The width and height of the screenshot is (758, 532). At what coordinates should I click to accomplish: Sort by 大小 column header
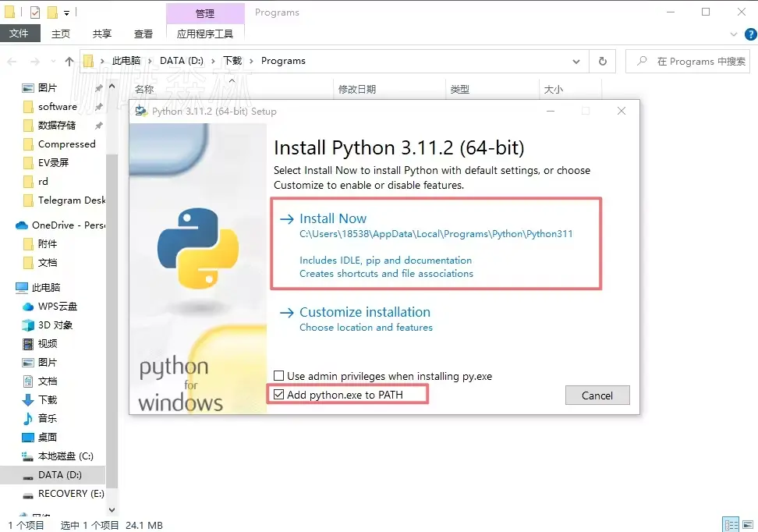coord(553,89)
